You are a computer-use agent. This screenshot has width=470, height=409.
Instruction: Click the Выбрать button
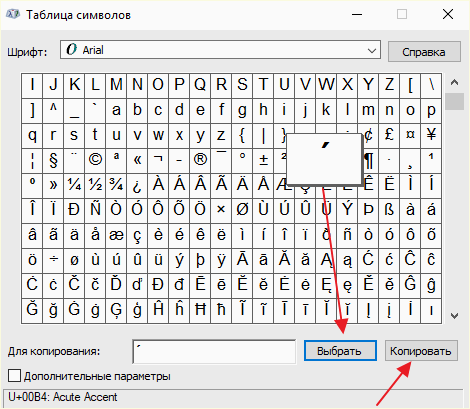340,351
